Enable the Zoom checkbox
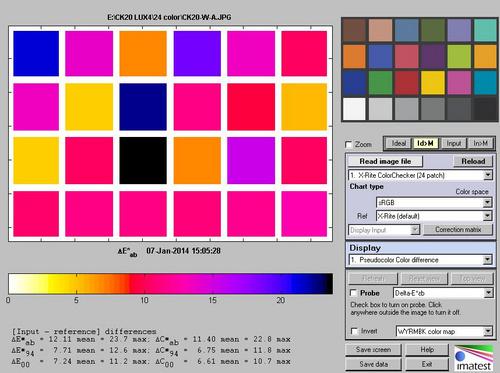This screenshot has height=373, width=500. [x=349, y=144]
